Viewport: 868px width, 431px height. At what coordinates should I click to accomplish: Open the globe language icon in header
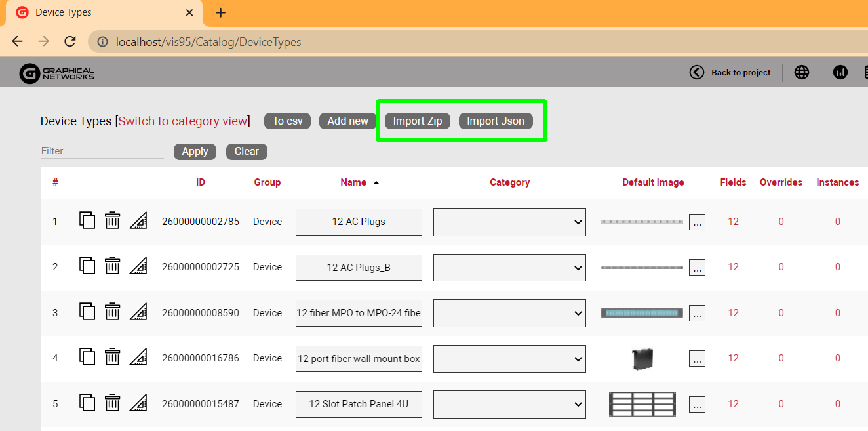[x=802, y=72]
